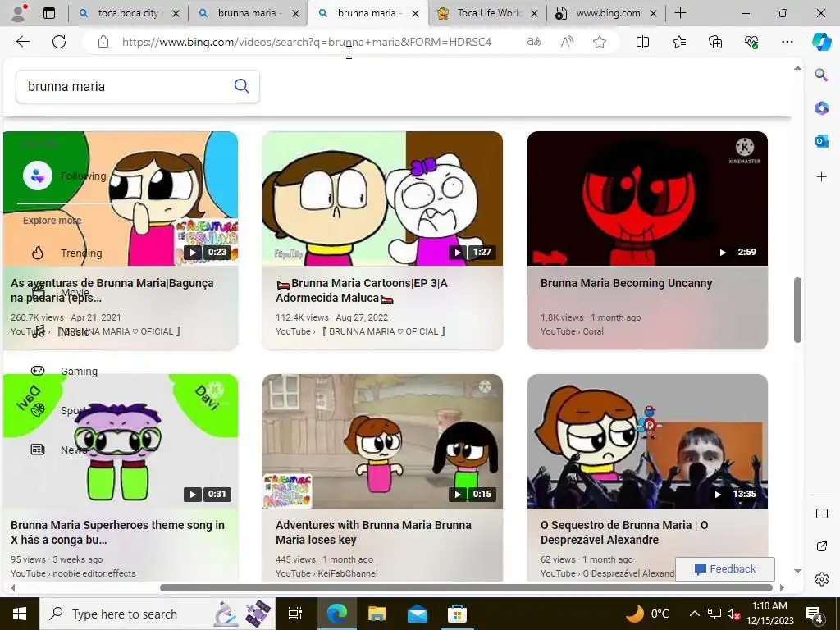Viewport: 840px width, 630px height.
Task: Toggle sidebar visibility icon
Action: (x=821, y=514)
